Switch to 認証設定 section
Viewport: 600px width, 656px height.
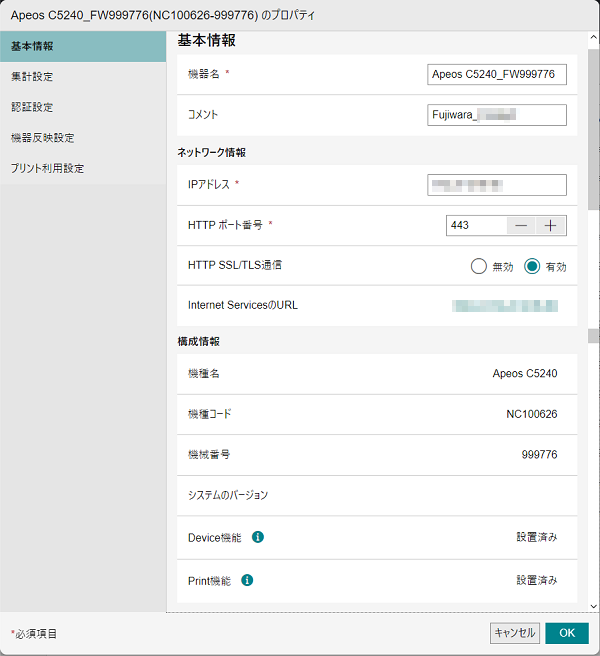click(83, 107)
